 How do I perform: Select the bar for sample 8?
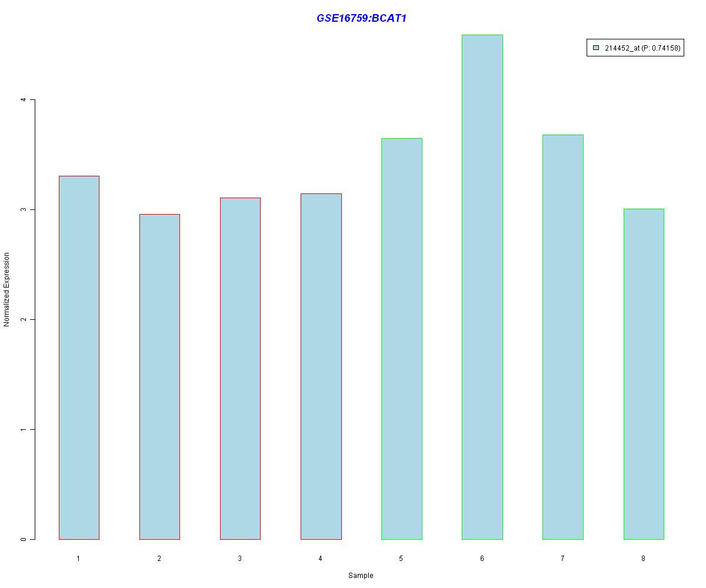click(x=644, y=374)
